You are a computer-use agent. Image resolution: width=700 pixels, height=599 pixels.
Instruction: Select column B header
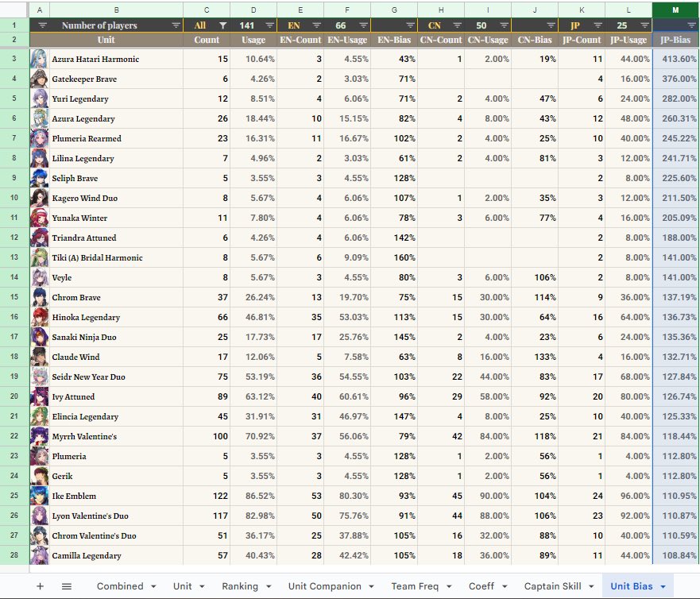click(x=116, y=10)
